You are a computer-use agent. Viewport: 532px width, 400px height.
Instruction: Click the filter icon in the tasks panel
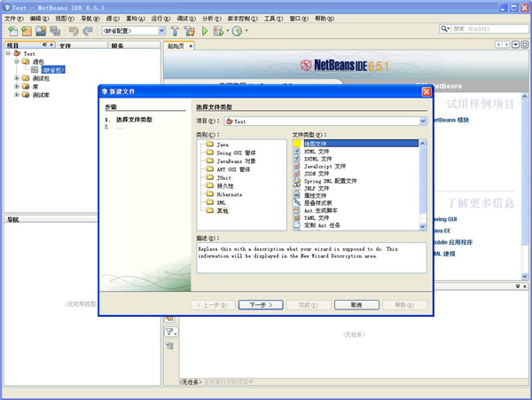click(169, 332)
